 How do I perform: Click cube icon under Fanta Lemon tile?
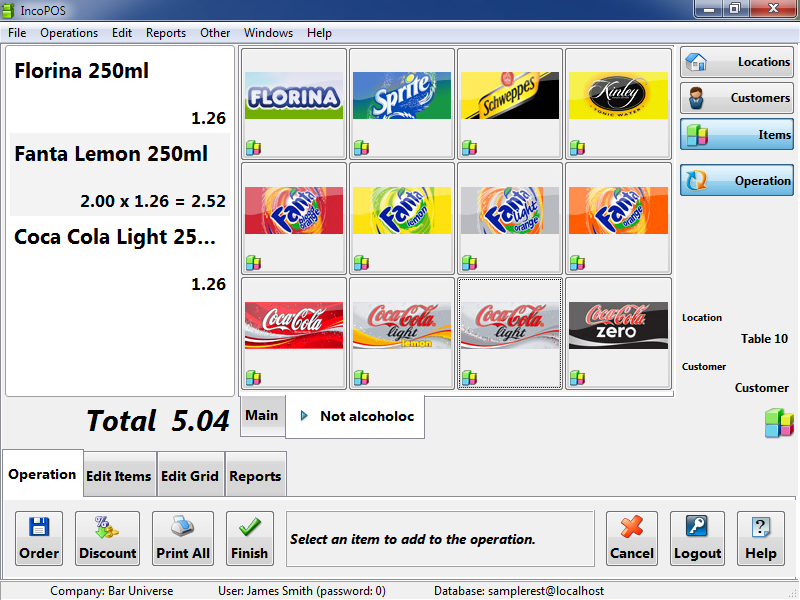pos(362,263)
